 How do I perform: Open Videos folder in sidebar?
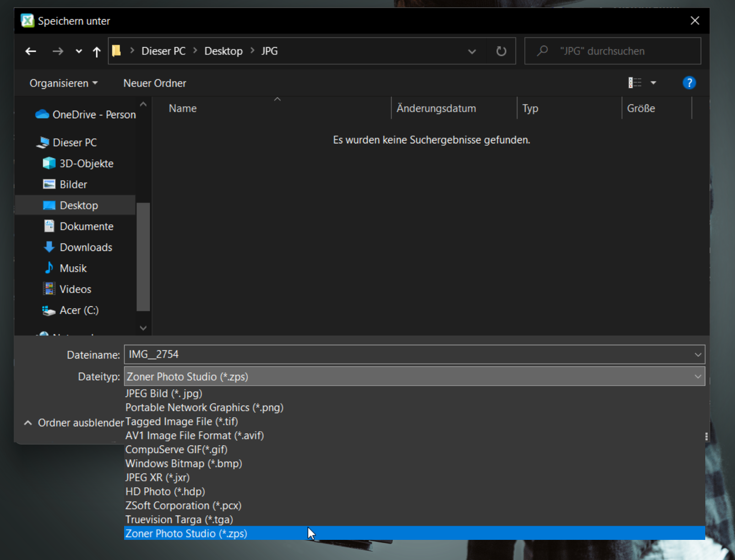pyautogui.click(x=67, y=289)
